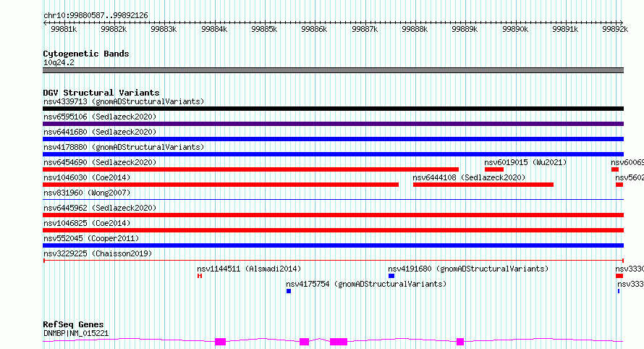Click the 99881k ruler tick label

(x=64, y=29)
